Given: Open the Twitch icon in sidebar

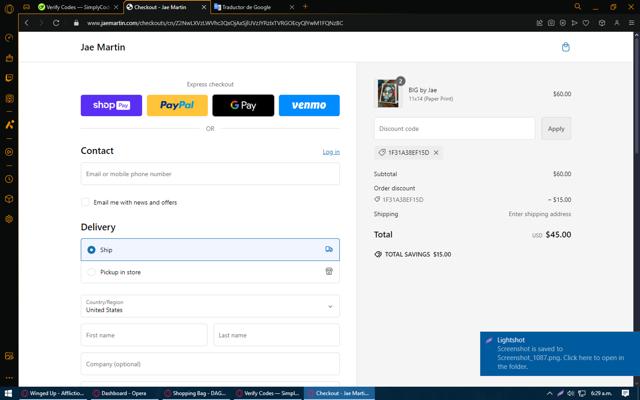Looking at the screenshot, I should tap(9, 78).
